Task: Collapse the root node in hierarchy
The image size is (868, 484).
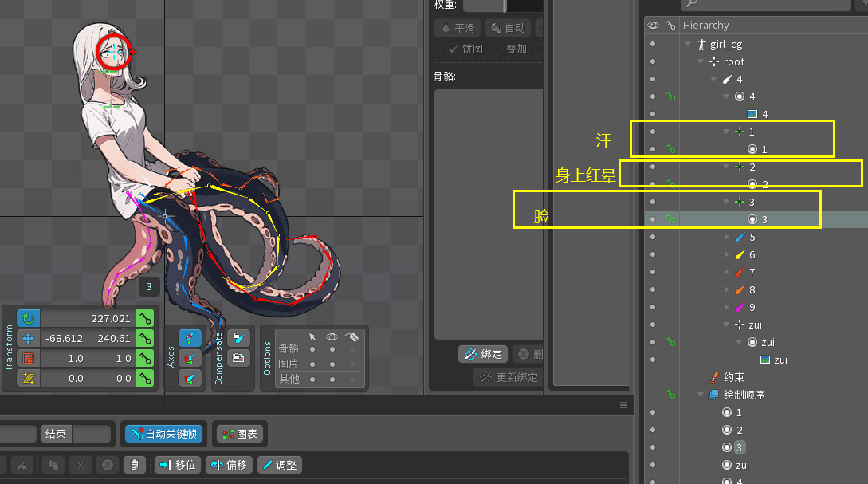Action: pos(701,61)
